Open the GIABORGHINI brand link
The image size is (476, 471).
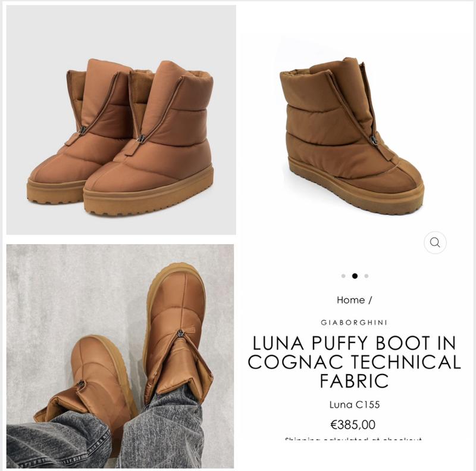pyautogui.click(x=354, y=322)
